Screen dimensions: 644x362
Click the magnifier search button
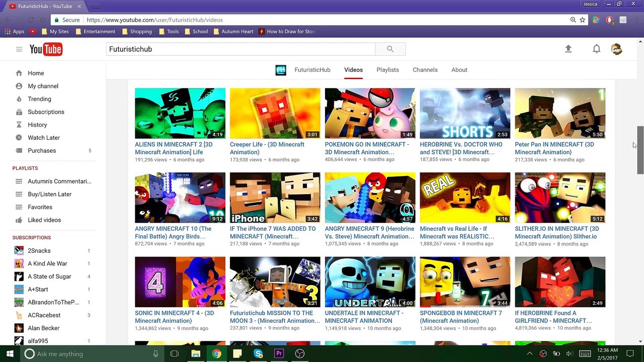click(x=390, y=49)
